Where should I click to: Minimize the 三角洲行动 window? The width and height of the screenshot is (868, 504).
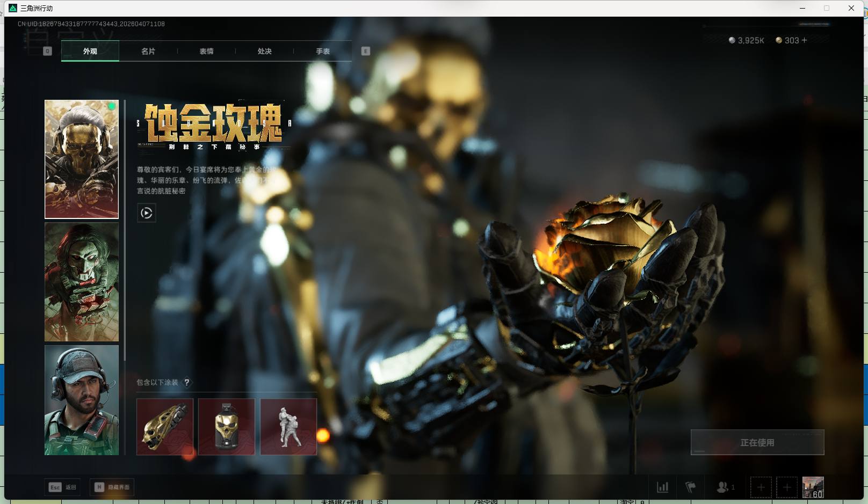pyautogui.click(x=802, y=8)
